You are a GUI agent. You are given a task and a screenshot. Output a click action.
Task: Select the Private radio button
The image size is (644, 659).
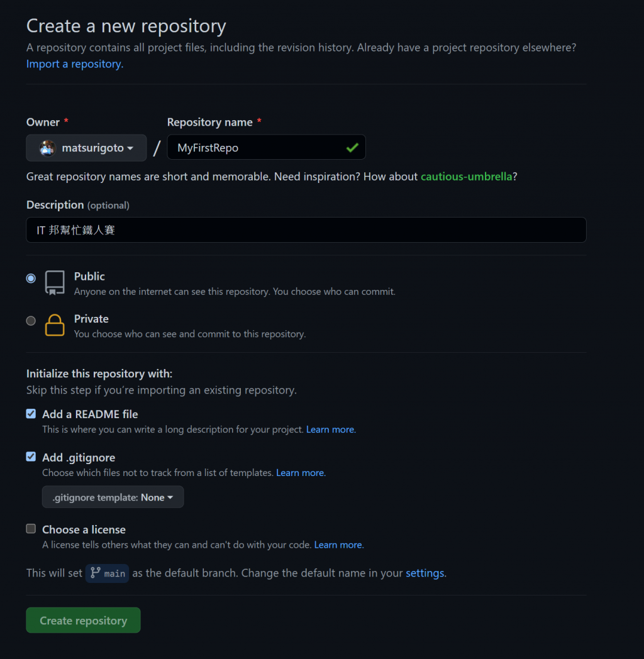click(x=31, y=321)
